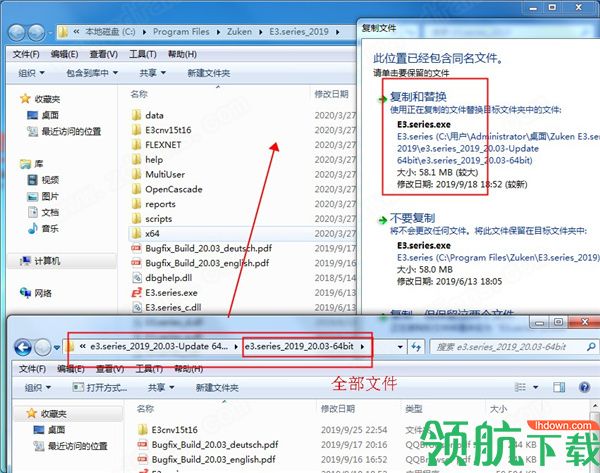Click refresh button in bottom window address bar
Screen dimensions: 600x473
(416, 347)
